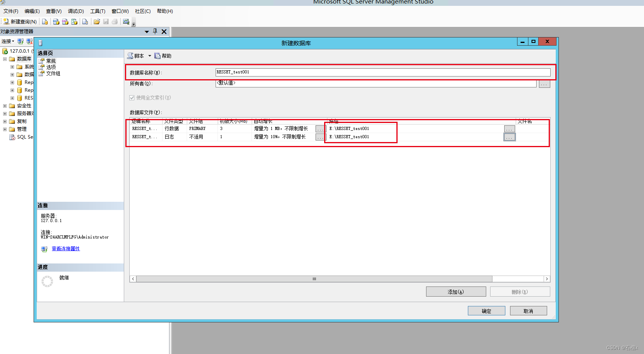Select the New XMLA Query icon
The width and height of the screenshot is (644, 354).
(74, 21)
